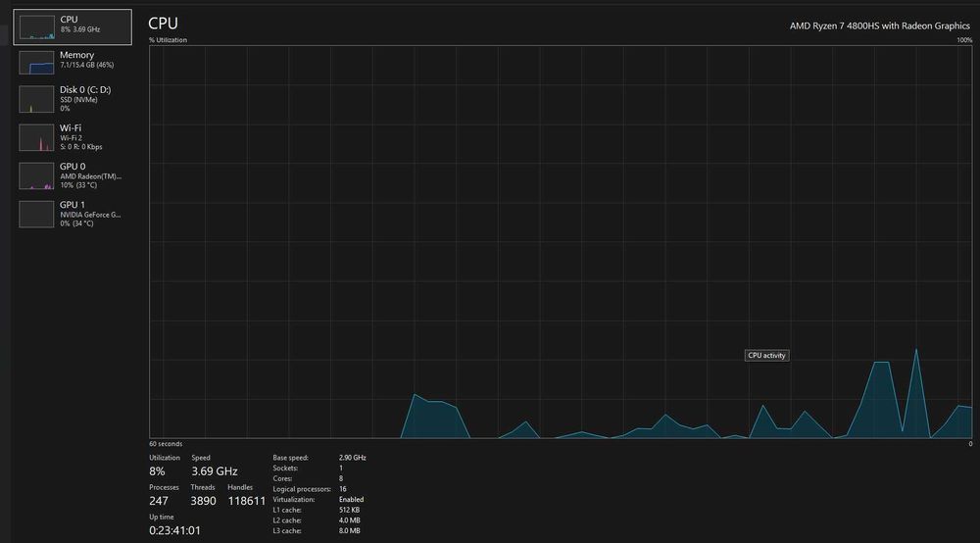Image resolution: width=980 pixels, height=543 pixels.
Task: Click the 2.90 GHz base speed value
Action: click(x=353, y=458)
